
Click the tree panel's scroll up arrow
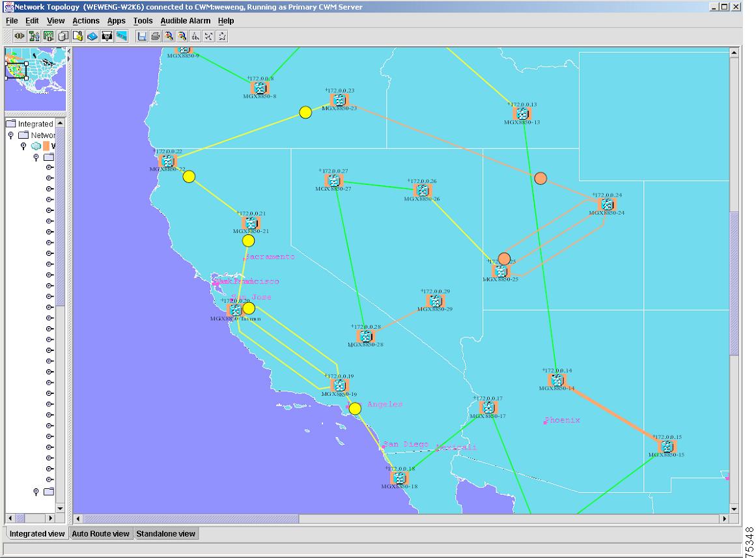[x=61, y=123]
